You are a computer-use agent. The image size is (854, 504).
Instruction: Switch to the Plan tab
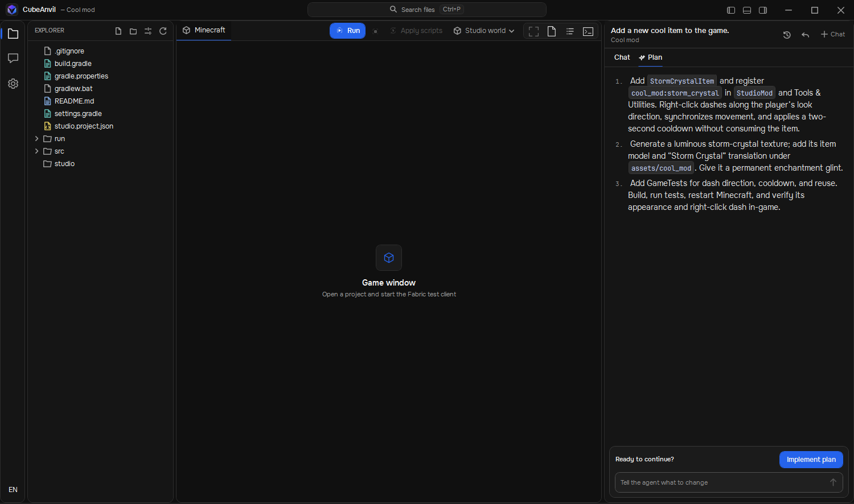tap(650, 57)
